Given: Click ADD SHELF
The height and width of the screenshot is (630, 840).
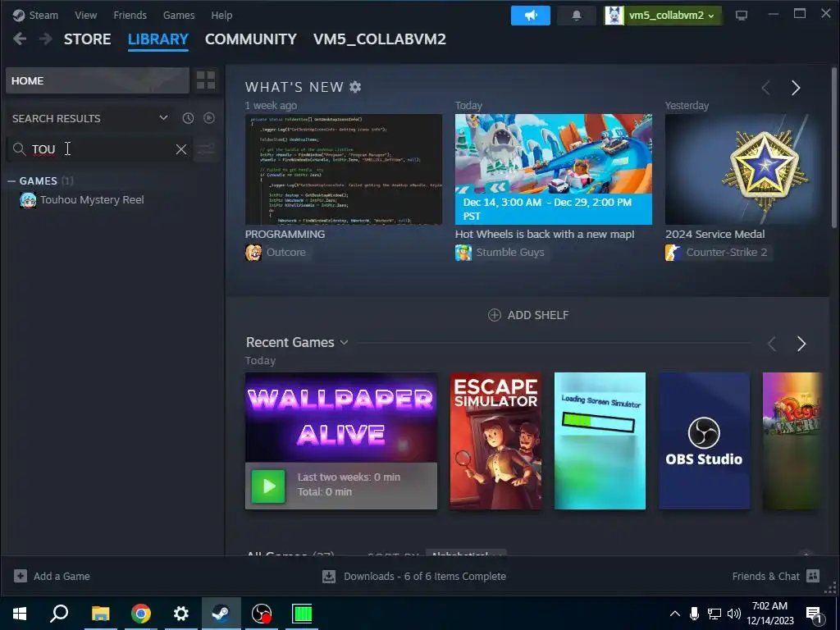Looking at the screenshot, I should [x=529, y=315].
